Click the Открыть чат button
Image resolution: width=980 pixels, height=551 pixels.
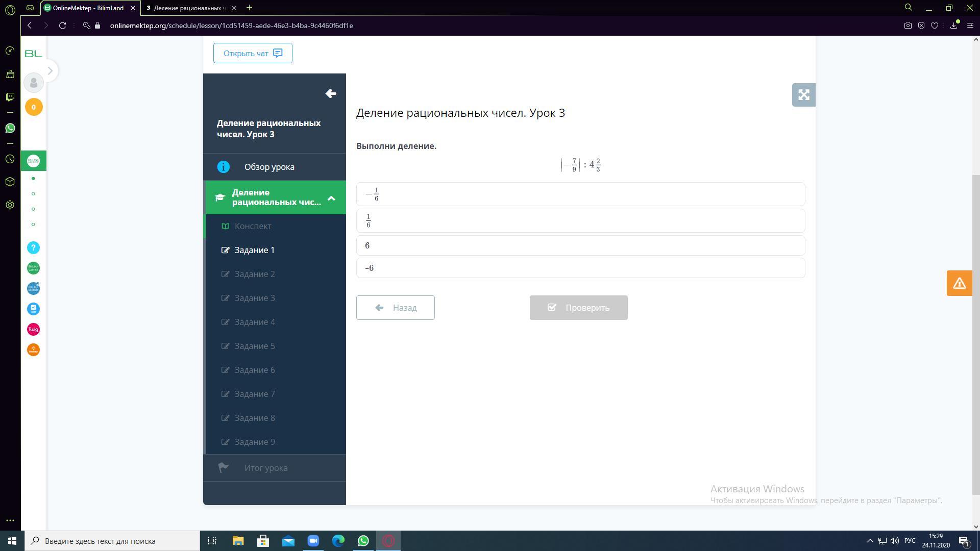(253, 53)
